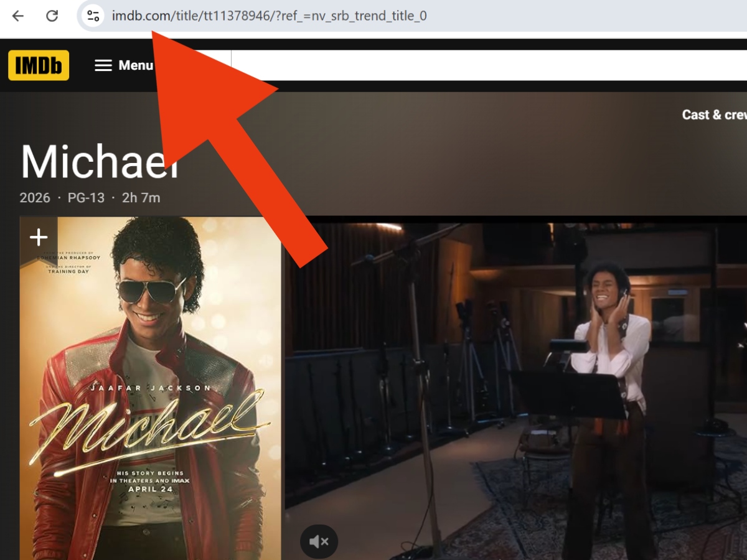Click the Menu label in IMDb header
747x560 pixels.
(136, 65)
